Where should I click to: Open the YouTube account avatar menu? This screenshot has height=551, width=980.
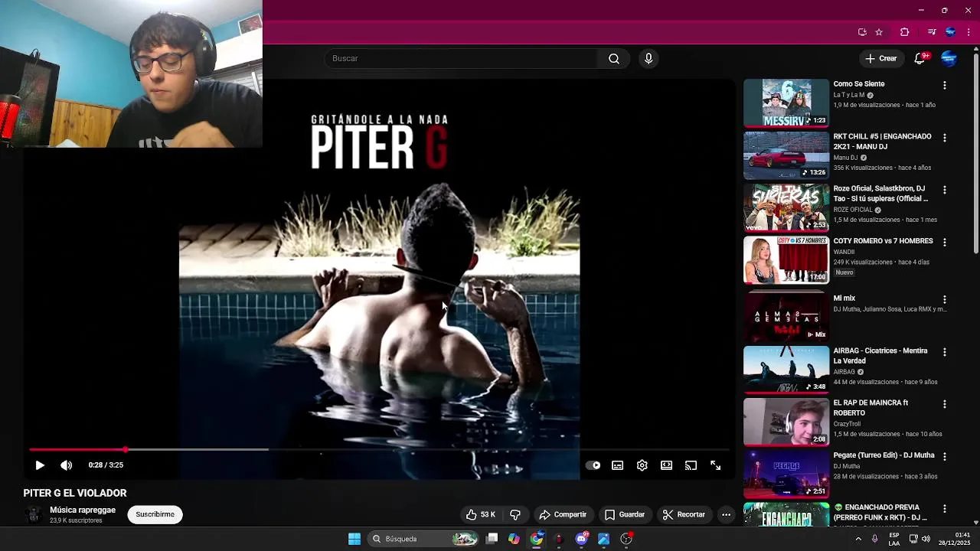pos(949,59)
